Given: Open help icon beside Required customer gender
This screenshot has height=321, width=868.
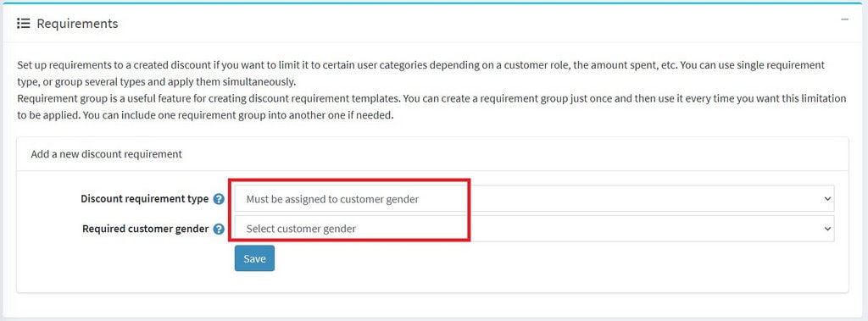Looking at the screenshot, I should tap(220, 229).
